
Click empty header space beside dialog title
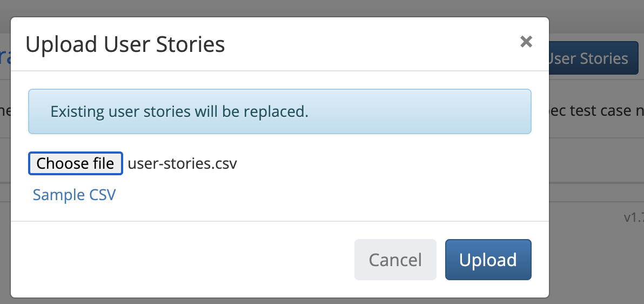370,44
